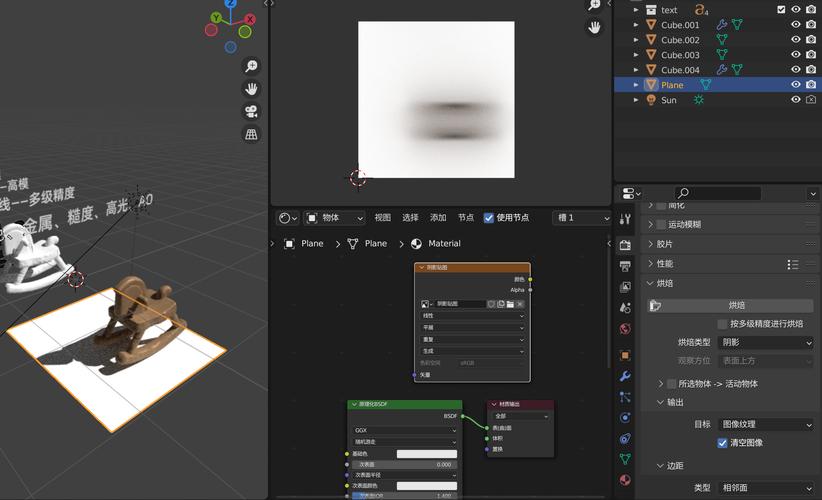This screenshot has height=500, width=822.
Task: Hide Sun in viewport via eye icon
Action: coord(796,100)
